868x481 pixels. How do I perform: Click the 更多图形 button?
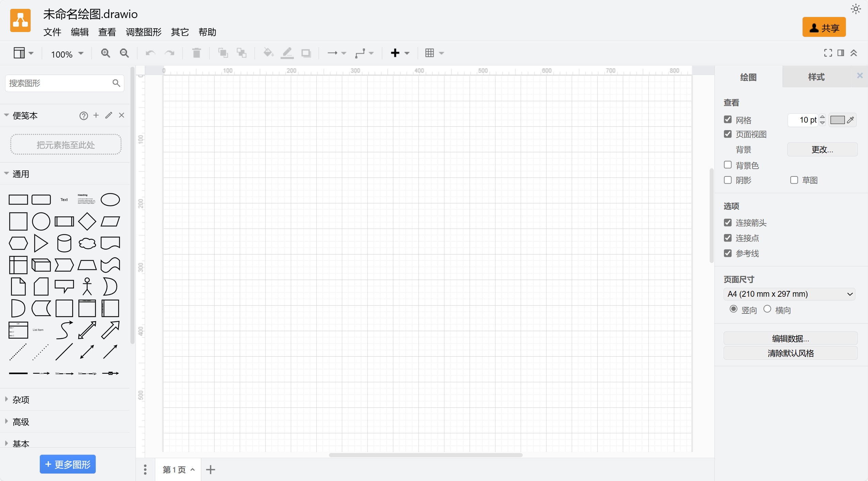tap(67, 464)
